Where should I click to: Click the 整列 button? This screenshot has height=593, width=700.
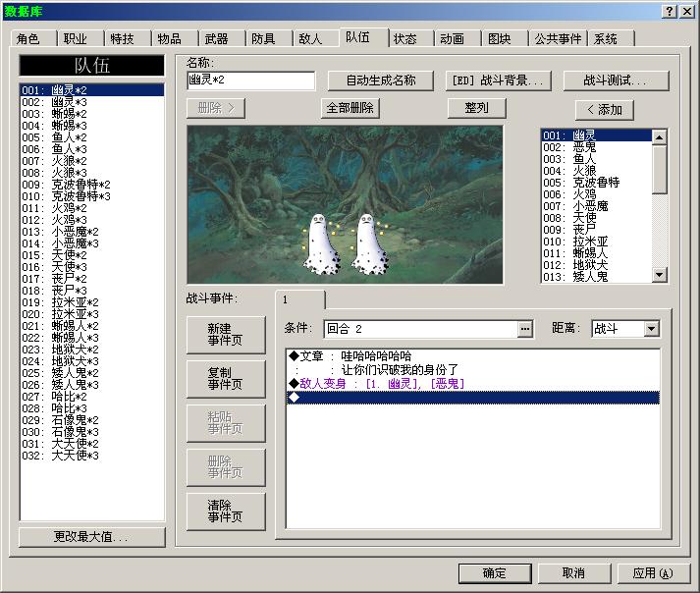coord(477,108)
